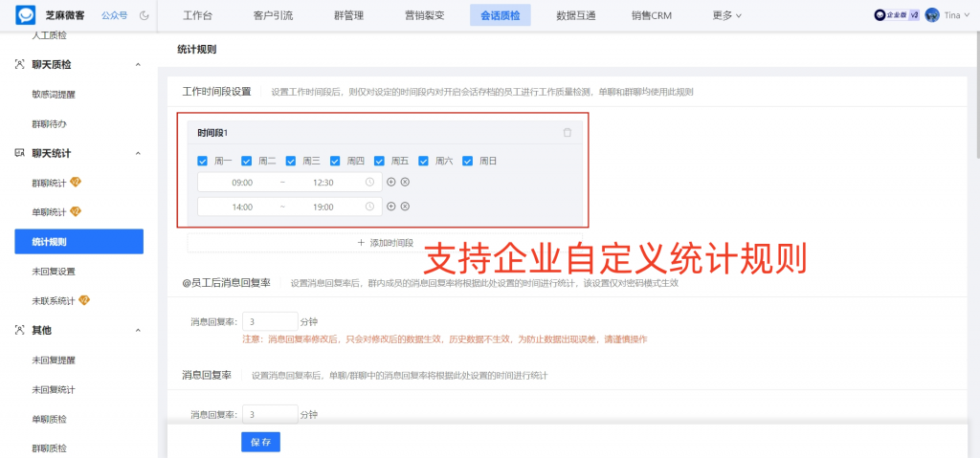Add a time range after the 09:00–12:30 row

point(390,182)
